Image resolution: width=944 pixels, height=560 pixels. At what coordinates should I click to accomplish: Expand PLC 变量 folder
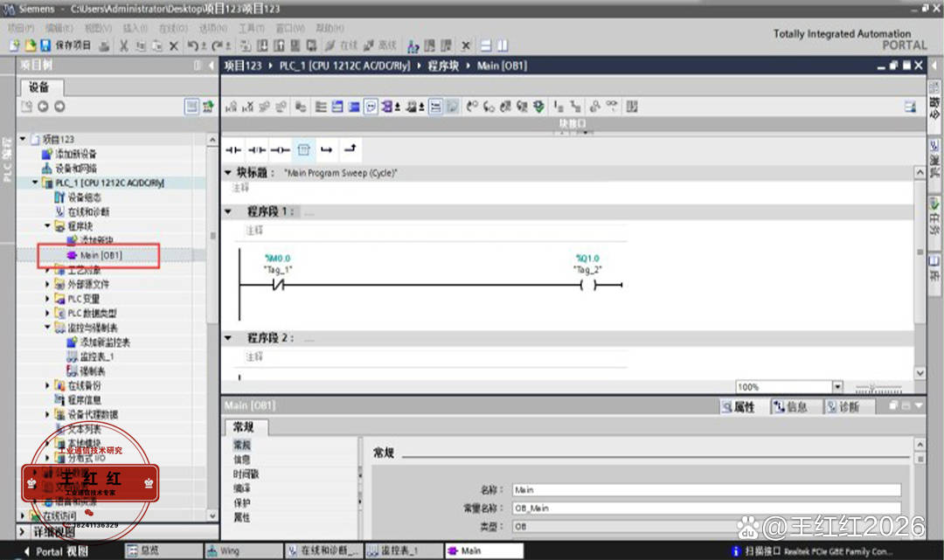[47, 298]
